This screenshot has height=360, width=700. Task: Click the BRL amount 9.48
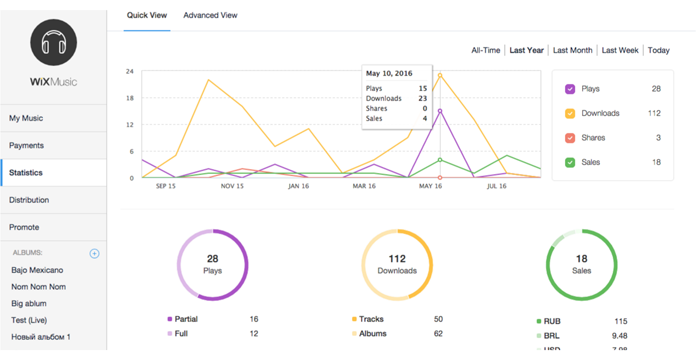tap(620, 336)
